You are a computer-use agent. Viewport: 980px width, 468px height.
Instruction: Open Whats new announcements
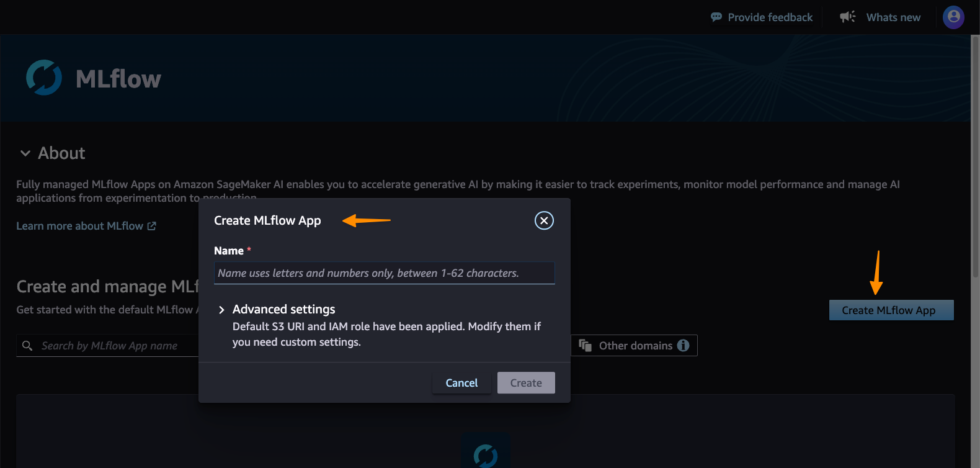[x=880, y=17]
